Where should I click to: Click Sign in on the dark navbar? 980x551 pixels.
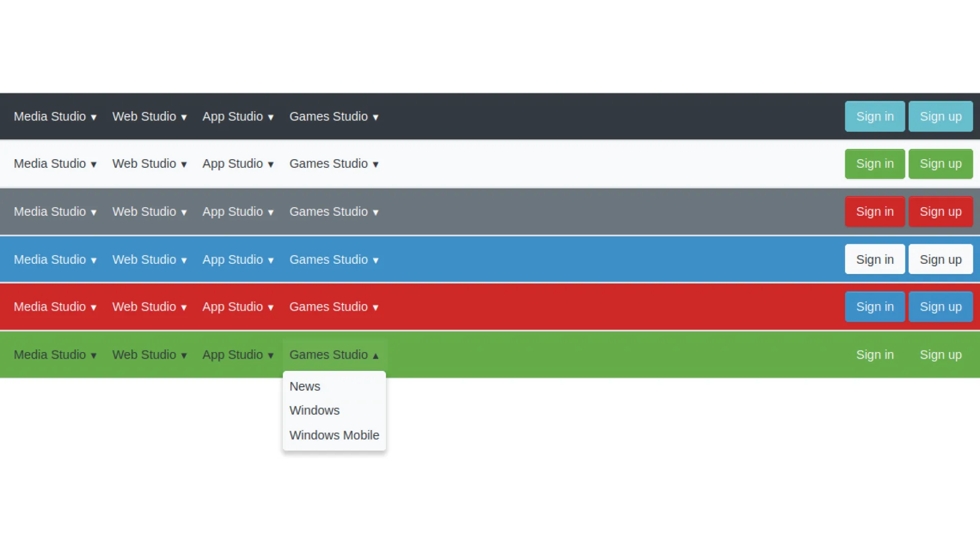tap(875, 116)
